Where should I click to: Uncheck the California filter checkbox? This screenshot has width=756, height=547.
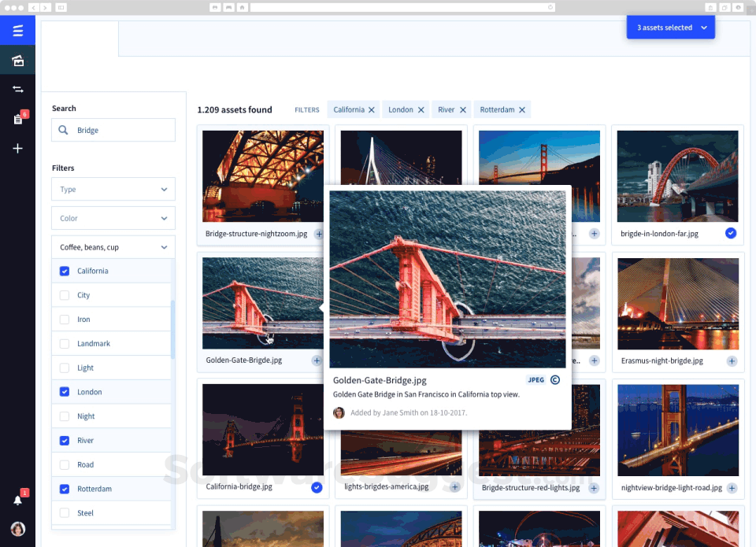point(65,272)
